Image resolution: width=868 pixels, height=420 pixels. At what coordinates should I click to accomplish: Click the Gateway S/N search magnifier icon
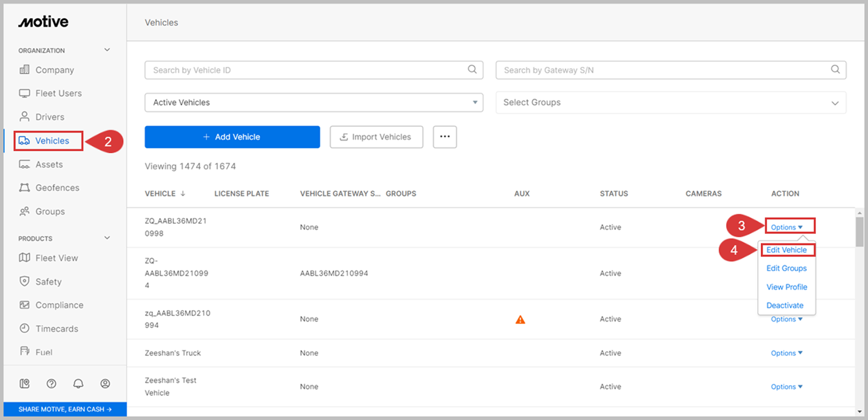(835, 69)
